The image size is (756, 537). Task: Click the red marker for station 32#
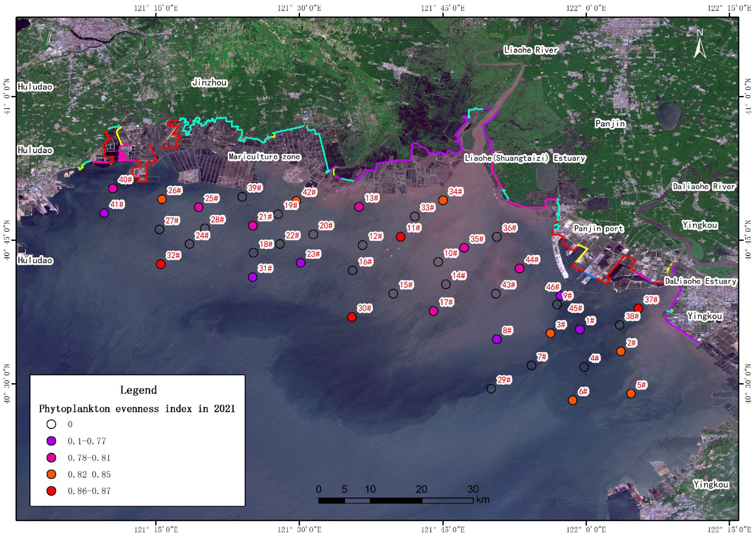[x=161, y=264]
